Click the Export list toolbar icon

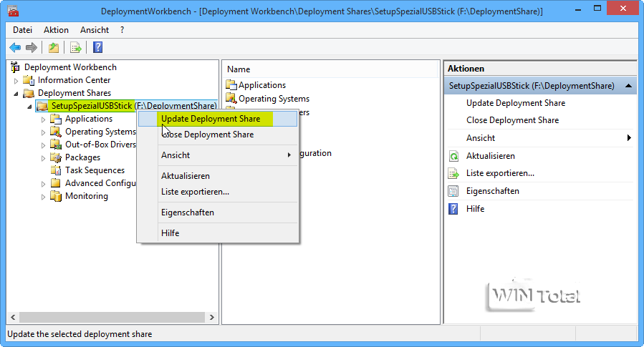[76, 48]
